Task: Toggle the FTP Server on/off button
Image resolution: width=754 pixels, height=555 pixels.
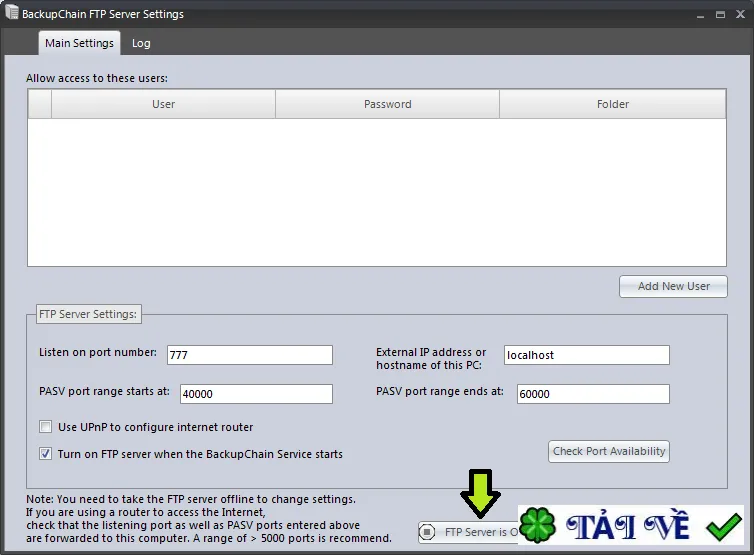Action: tap(468, 532)
